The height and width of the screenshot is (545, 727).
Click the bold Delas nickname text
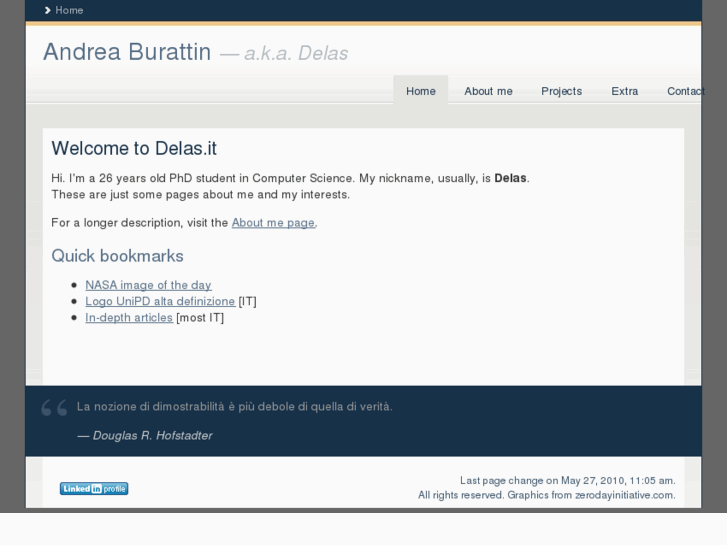pyautogui.click(x=510, y=178)
